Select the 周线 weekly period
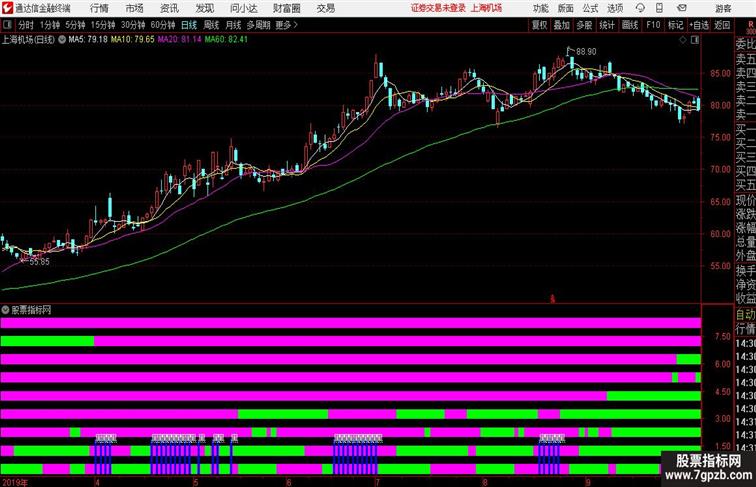756x487 pixels. [211, 25]
